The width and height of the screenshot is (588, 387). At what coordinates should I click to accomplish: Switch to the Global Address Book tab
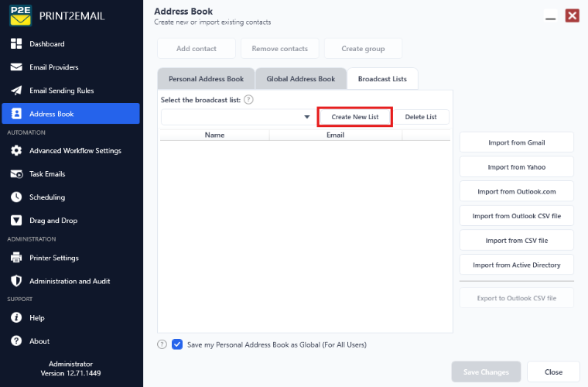(x=301, y=79)
